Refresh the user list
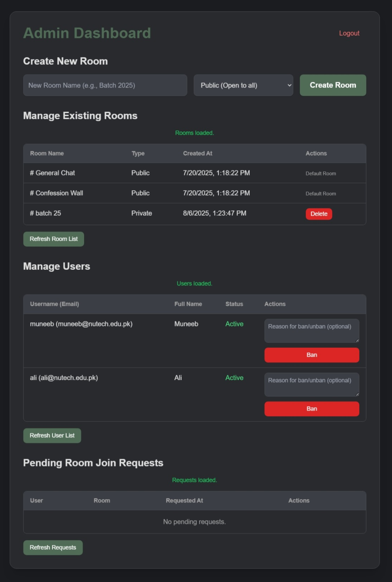 52,435
